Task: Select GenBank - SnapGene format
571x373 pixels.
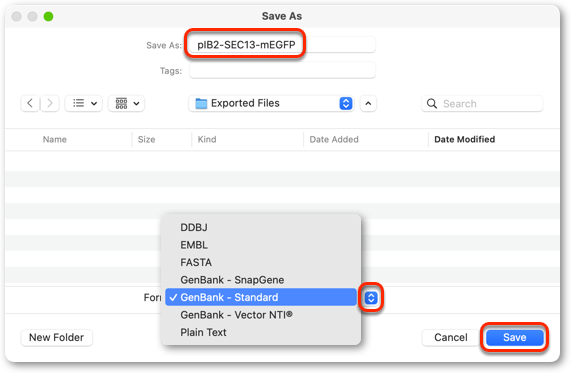Action: [x=261, y=280]
